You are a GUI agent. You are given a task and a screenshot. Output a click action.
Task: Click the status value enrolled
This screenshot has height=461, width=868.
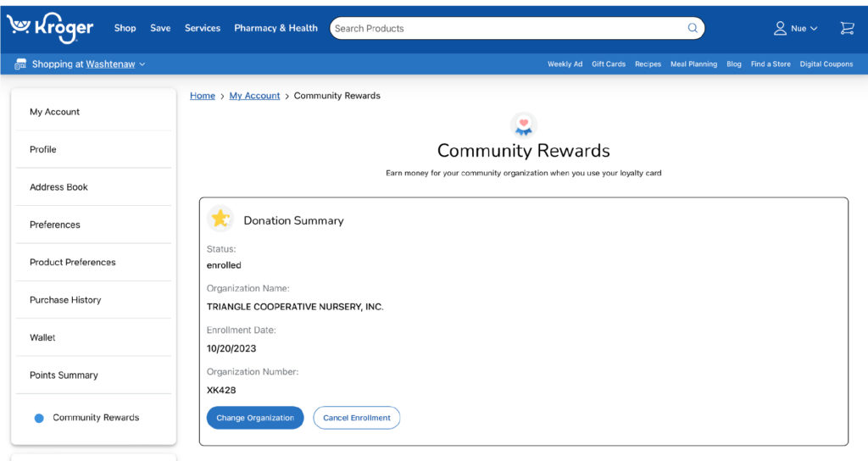coord(224,265)
